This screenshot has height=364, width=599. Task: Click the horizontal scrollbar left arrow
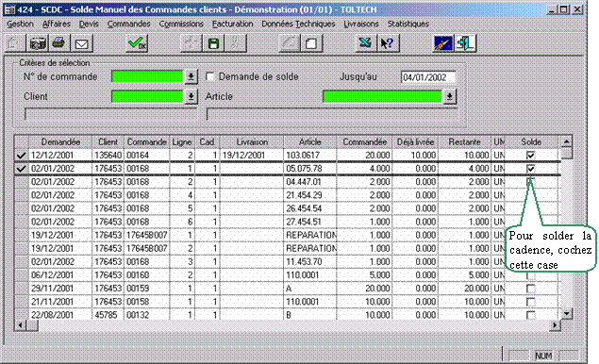pos(20,325)
